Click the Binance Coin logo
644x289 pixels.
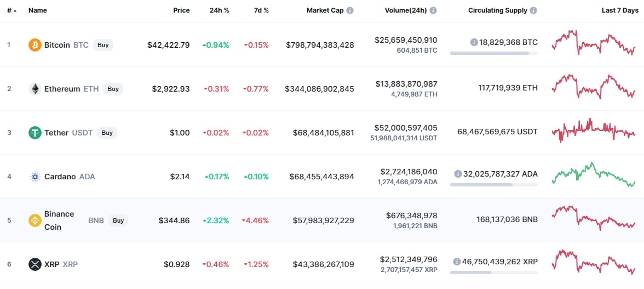click(35, 220)
